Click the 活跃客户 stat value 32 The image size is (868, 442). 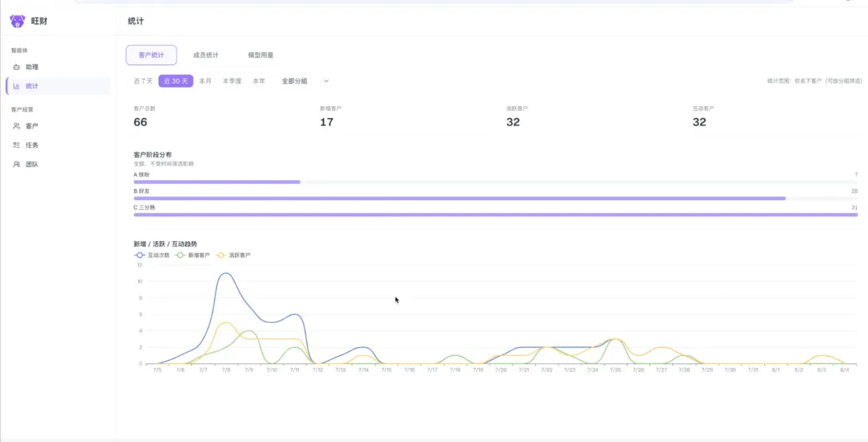513,122
